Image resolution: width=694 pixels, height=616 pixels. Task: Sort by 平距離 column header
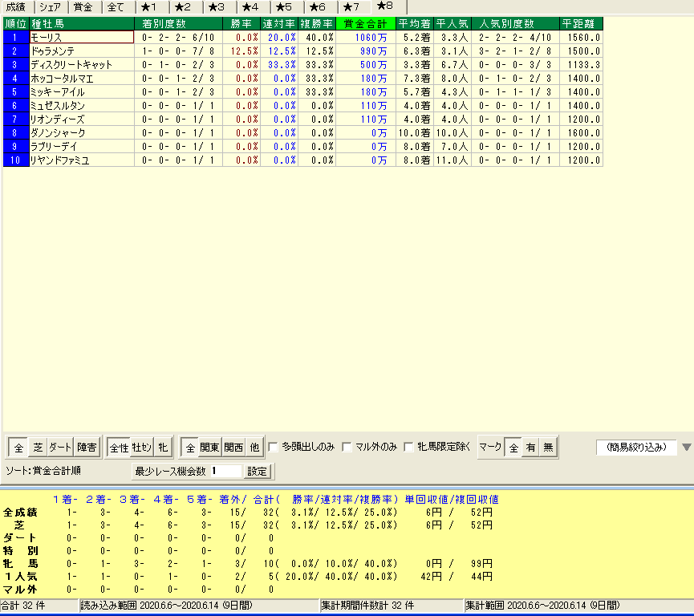[582, 23]
